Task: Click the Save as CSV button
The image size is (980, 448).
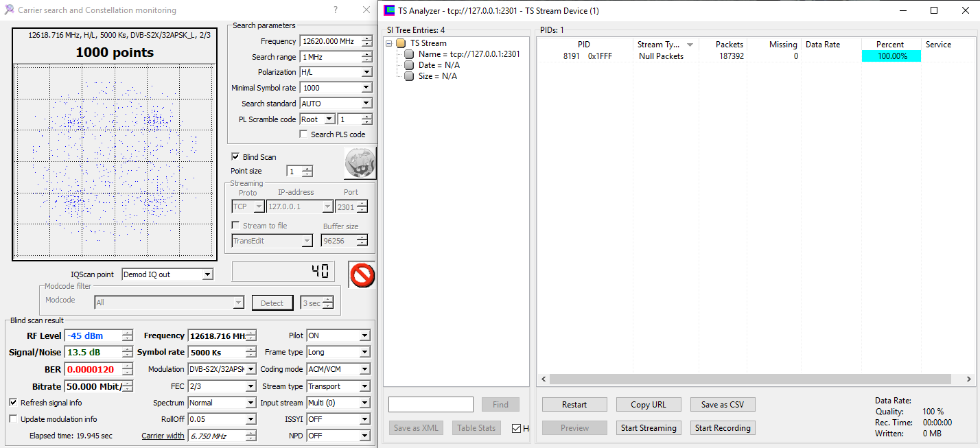Action: point(723,404)
